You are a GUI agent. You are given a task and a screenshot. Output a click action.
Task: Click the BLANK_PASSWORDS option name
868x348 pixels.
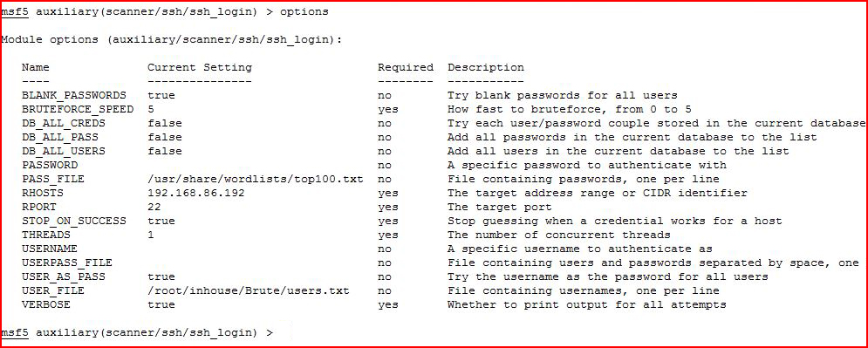[73, 96]
